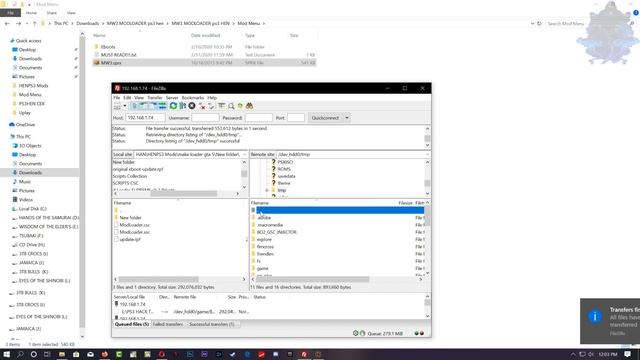Expand the tmp folder in remote tree
This screenshot has width=640, height=360.
coord(267,190)
